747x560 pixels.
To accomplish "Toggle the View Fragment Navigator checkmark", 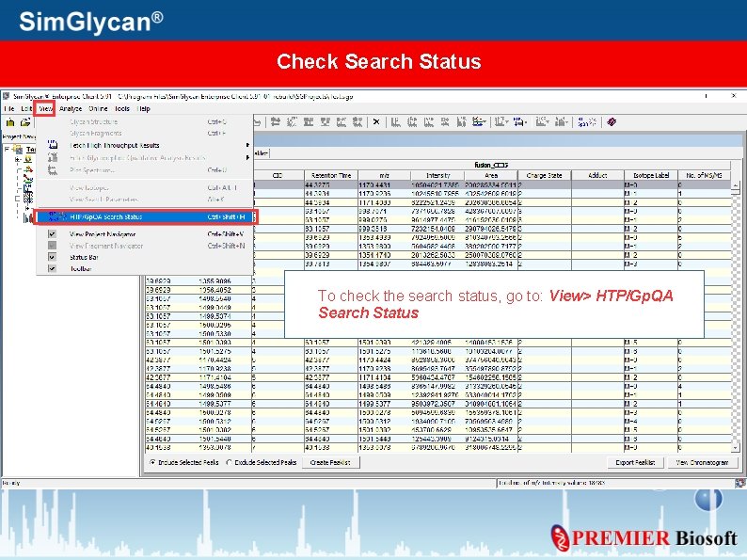I will coord(53,246).
